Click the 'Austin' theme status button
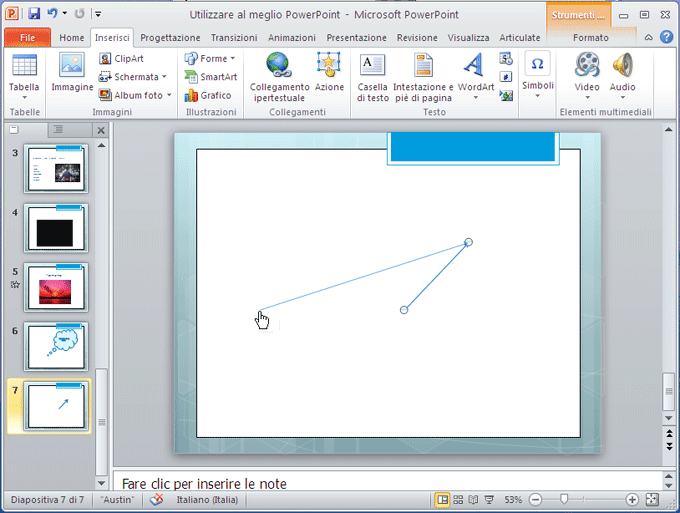 (x=117, y=500)
